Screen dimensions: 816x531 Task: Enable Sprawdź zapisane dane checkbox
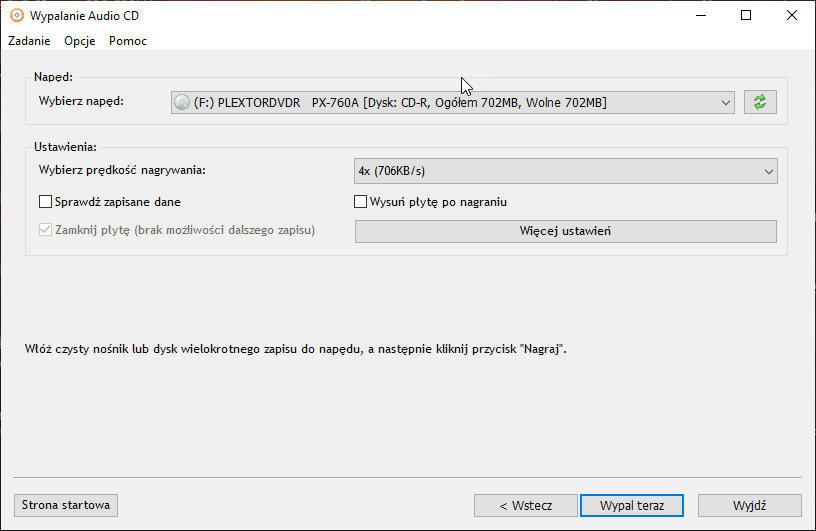[45, 201]
